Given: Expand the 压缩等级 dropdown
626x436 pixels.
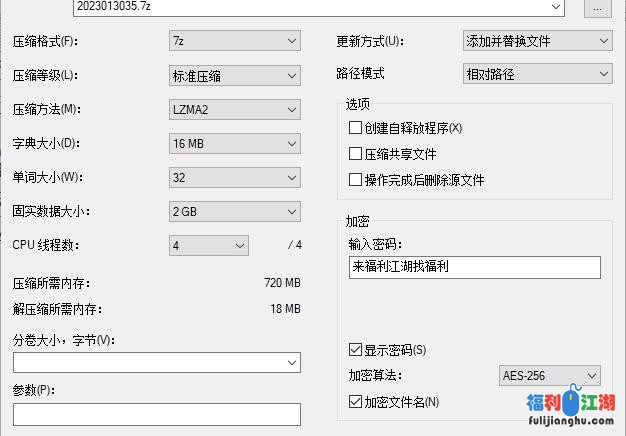Looking at the screenshot, I should 234,75.
